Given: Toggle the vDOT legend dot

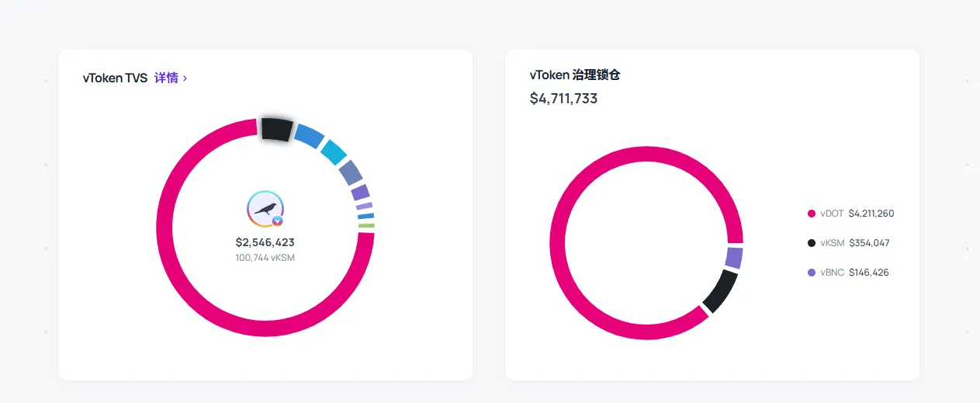Looking at the screenshot, I should (812, 214).
